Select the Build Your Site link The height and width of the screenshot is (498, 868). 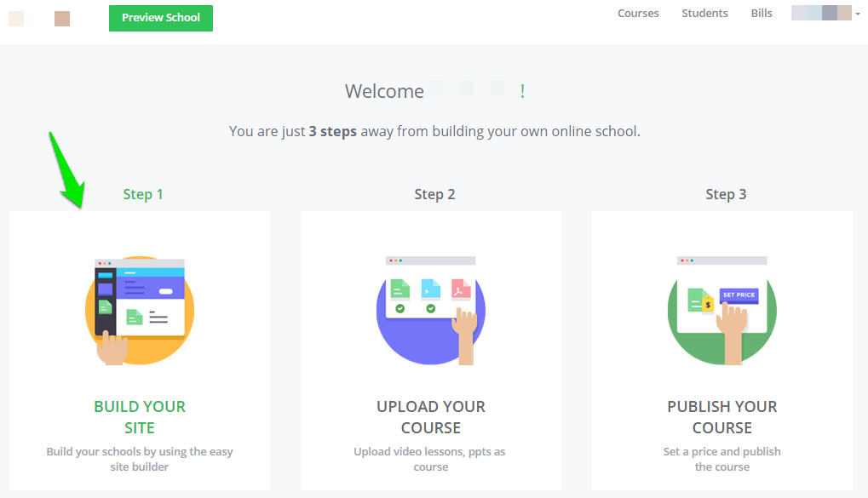pos(139,417)
